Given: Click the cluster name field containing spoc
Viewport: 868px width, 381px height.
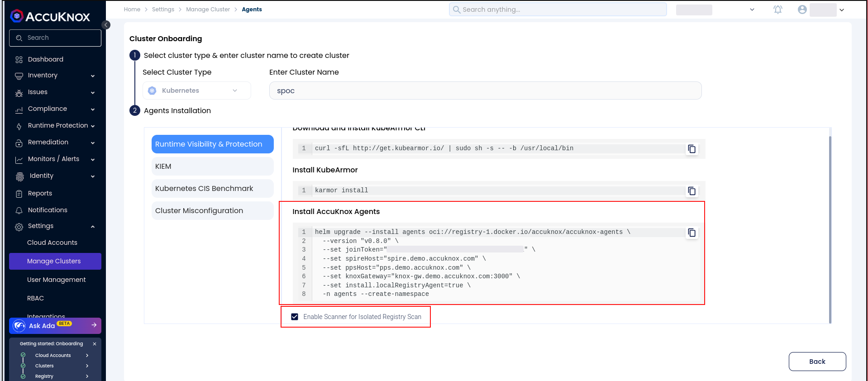Looking at the screenshot, I should pyautogui.click(x=486, y=90).
